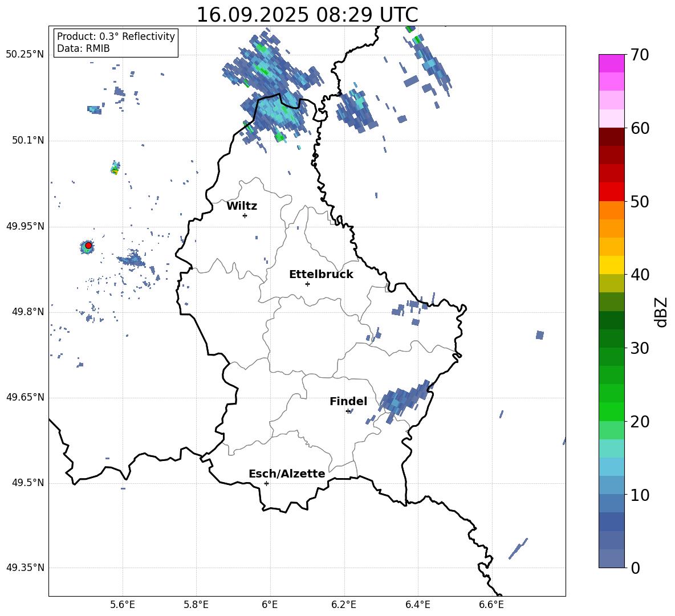Click the dark maroon swatch below 60 dBZ

[x=612, y=137]
